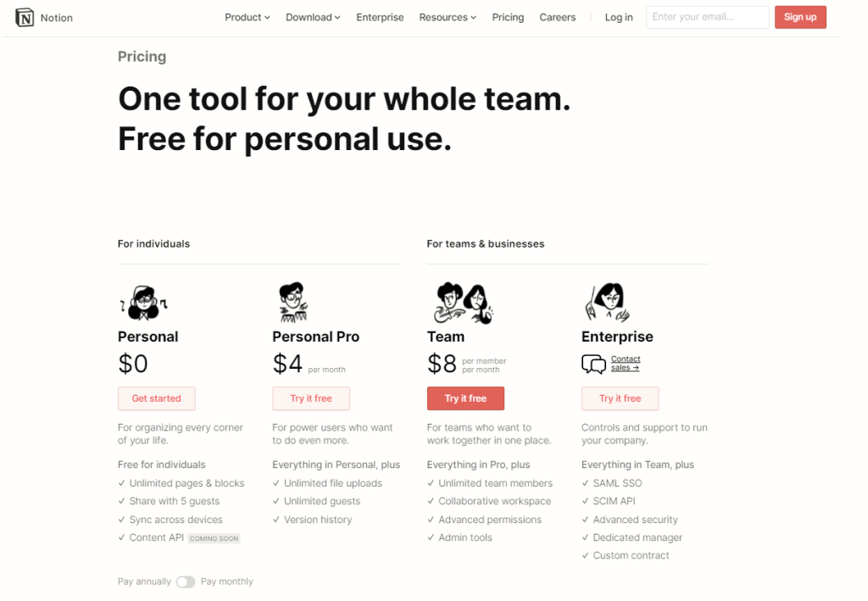Click Get started under Personal plan

[156, 398]
